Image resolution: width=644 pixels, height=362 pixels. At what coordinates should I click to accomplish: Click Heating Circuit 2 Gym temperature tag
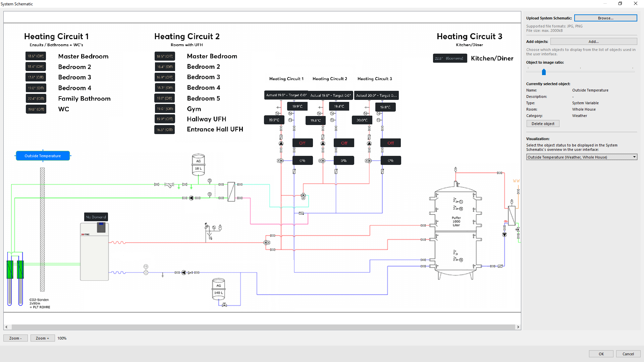click(x=165, y=109)
